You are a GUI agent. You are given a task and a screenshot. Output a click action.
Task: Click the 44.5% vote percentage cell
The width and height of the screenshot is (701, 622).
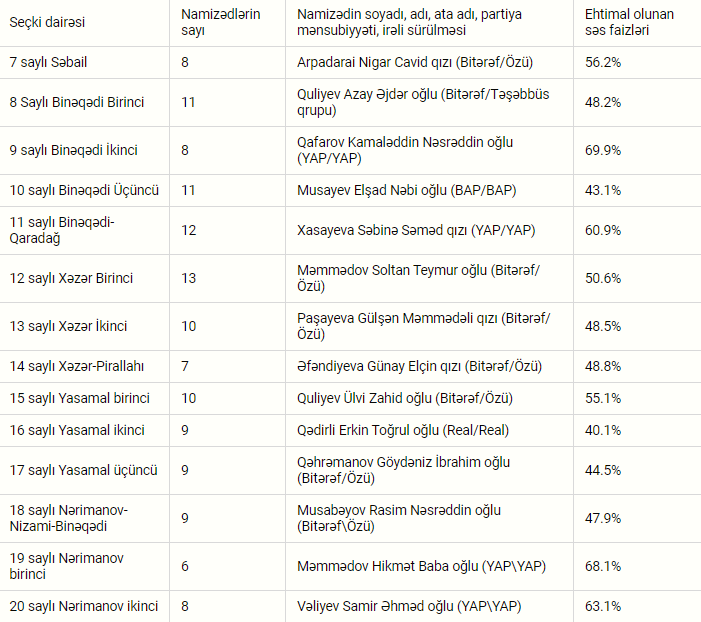point(603,470)
